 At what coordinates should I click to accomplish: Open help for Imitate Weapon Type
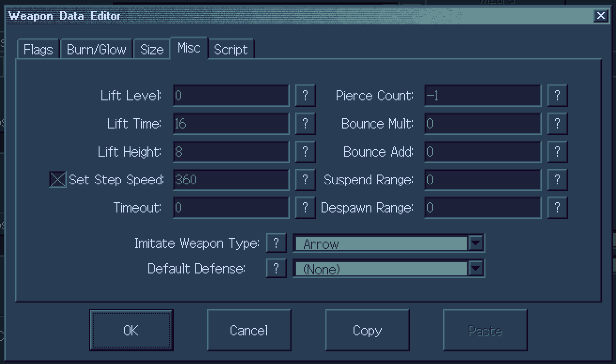pos(276,243)
